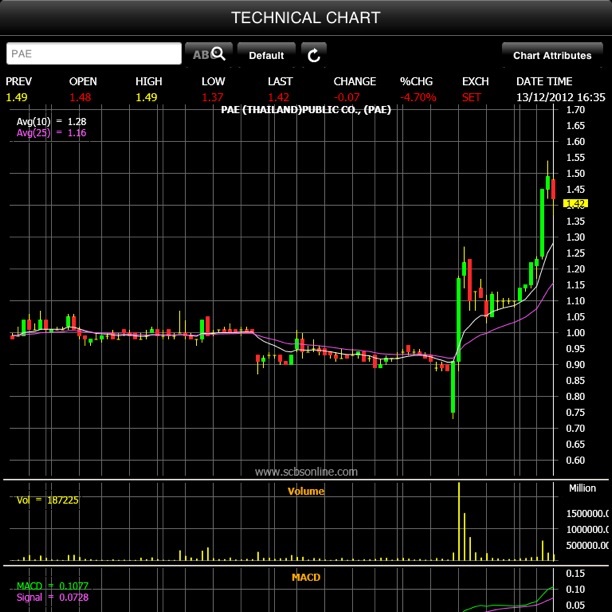
Task: Click the MACD panel heading
Action: click(x=306, y=577)
